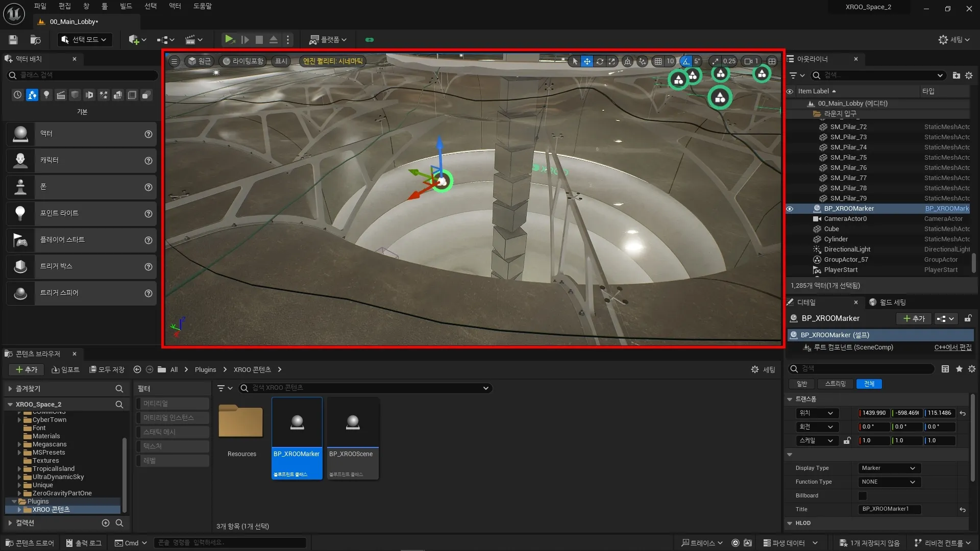Click the 임포트 button in content browser
Viewport: 980px width, 551px height.
tap(66, 369)
